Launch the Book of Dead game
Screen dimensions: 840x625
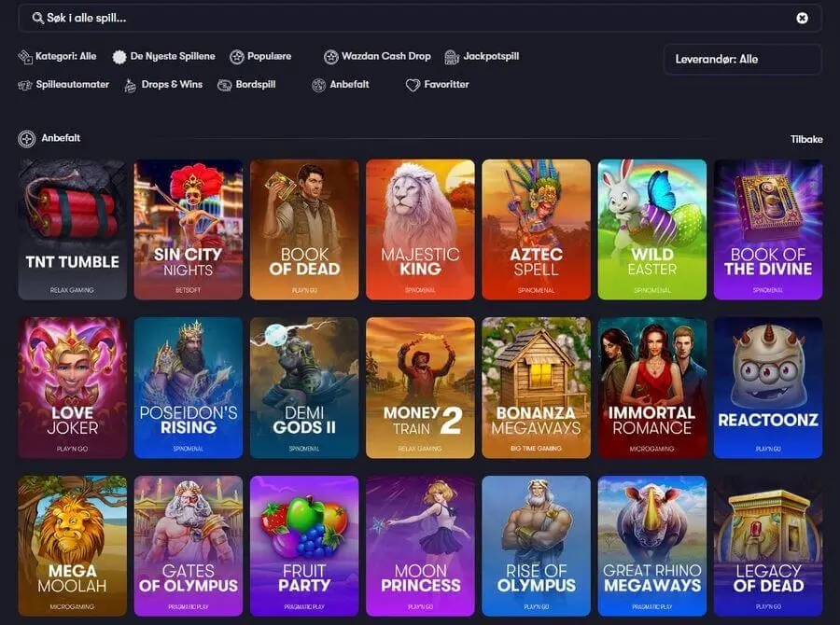pos(304,229)
